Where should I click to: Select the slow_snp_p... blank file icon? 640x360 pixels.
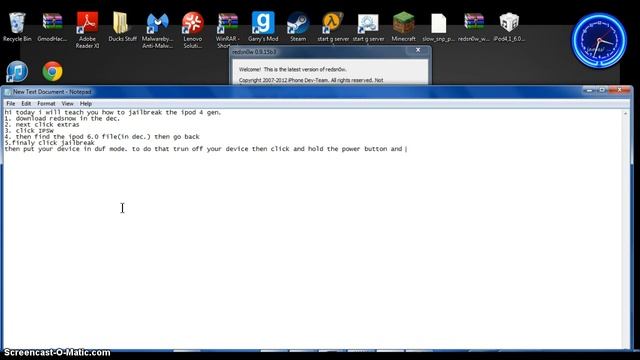[x=438, y=27]
